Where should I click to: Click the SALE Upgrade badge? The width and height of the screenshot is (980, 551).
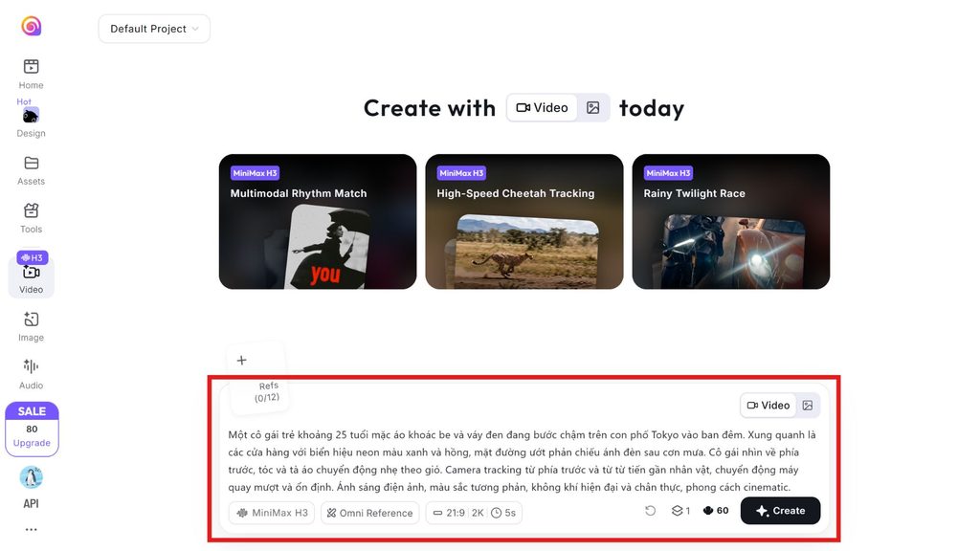click(32, 429)
